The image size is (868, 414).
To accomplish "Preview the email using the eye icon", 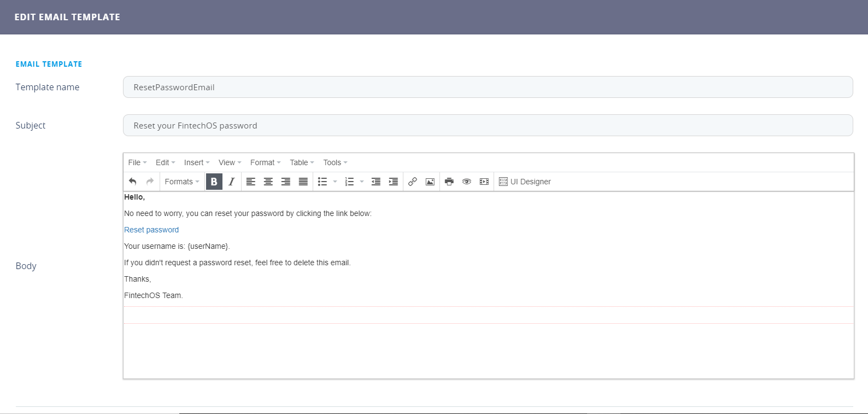I will (467, 182).
